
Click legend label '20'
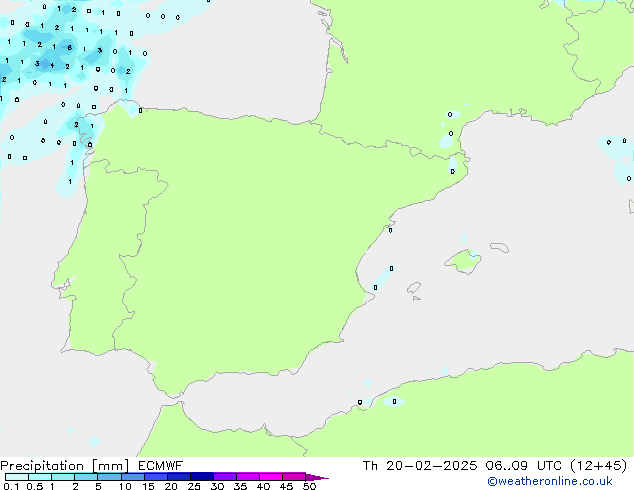(x=171, y=486)
